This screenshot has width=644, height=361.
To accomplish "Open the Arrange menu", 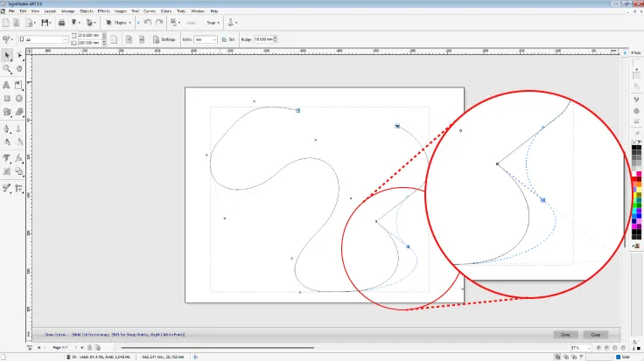I will 68,11.
